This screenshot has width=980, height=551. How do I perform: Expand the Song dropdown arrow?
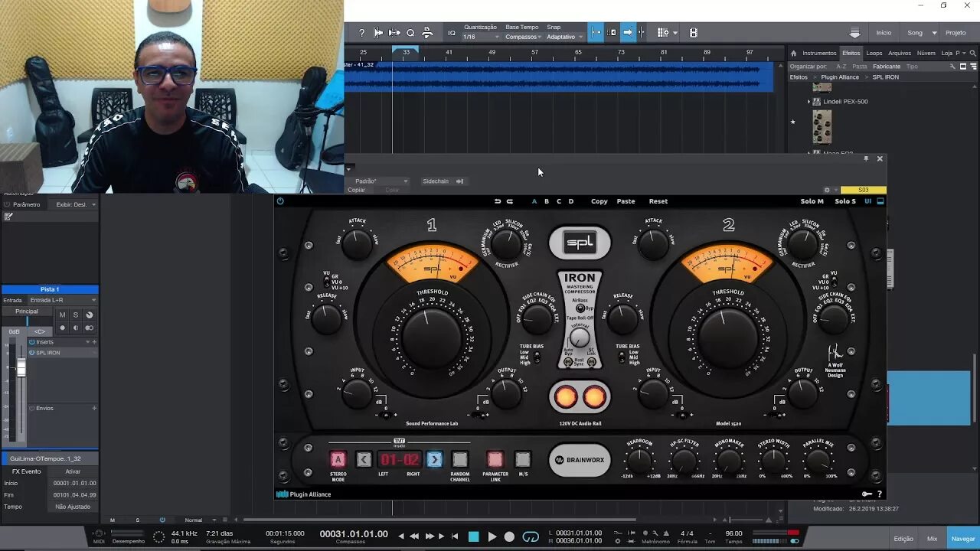point(933,33)
